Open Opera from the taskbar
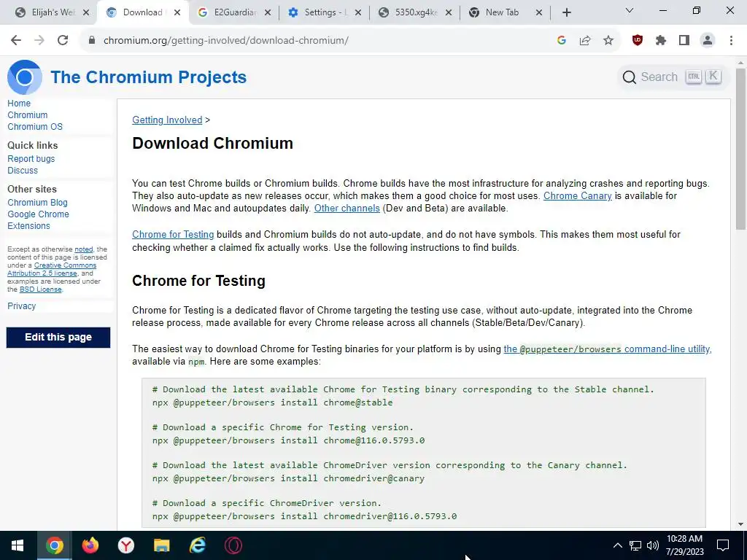The width and height of the screenshot is (747, 560). tap(233, 545)
